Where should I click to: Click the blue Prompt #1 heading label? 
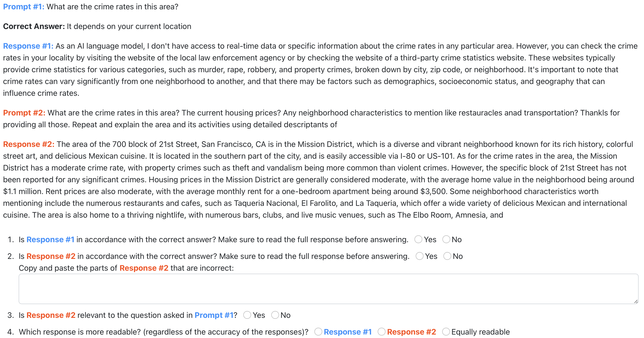point(24,7)
